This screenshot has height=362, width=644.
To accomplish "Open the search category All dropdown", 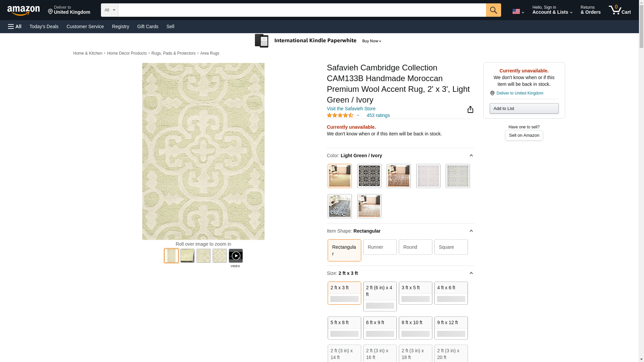I will [x=110, y=10].
